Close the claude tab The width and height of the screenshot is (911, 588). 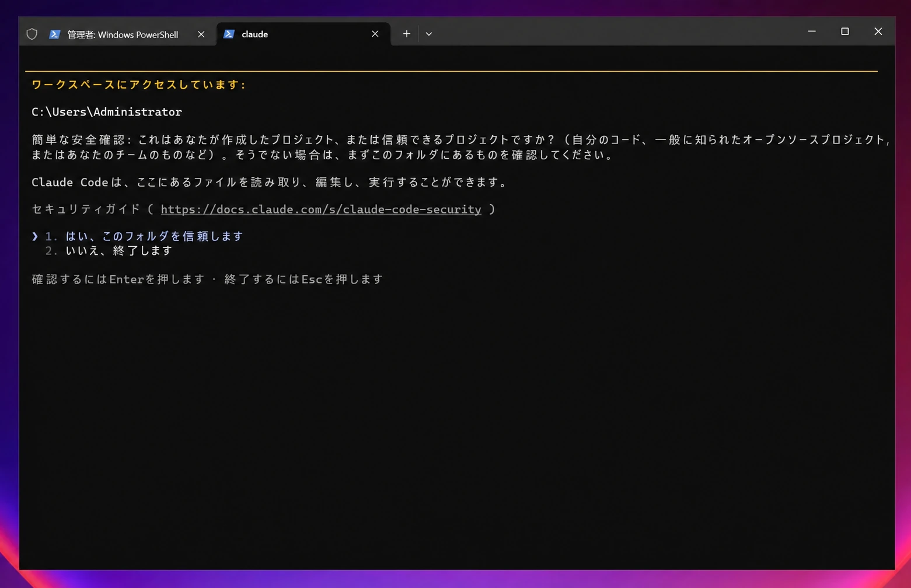pyautogui.click(x=375, y=34)
